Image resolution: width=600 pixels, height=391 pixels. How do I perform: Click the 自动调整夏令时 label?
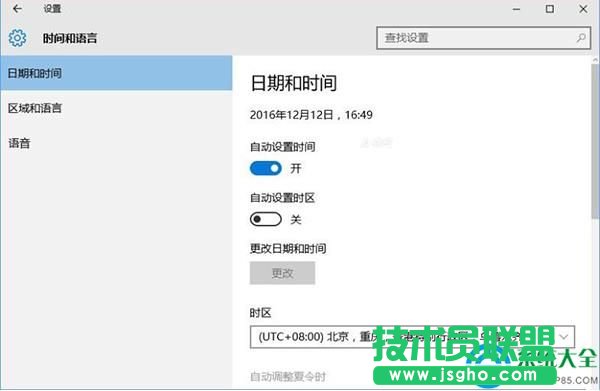point(288,376)
